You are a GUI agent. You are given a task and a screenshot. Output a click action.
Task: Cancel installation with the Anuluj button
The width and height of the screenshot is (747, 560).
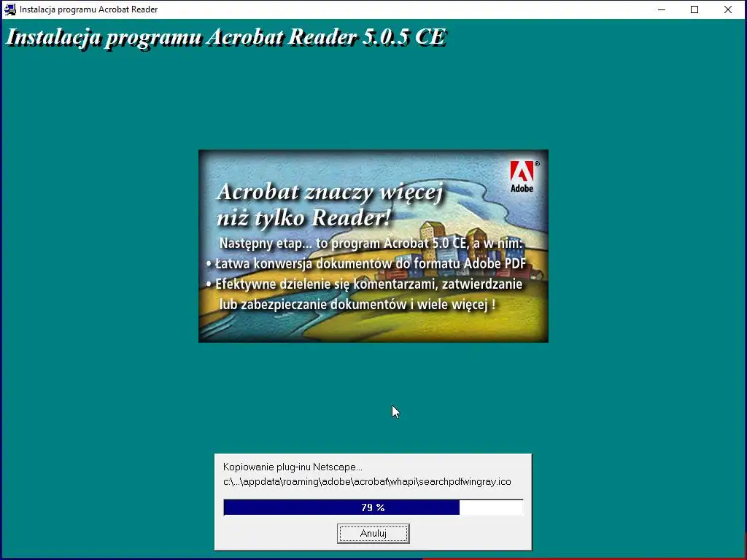373,533
